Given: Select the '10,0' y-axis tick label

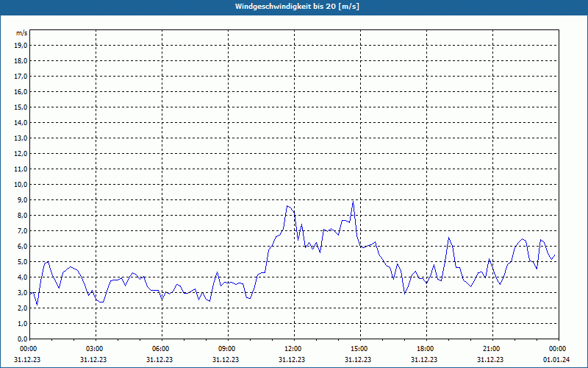Looking at the screenshot, I should coord(21,185).
